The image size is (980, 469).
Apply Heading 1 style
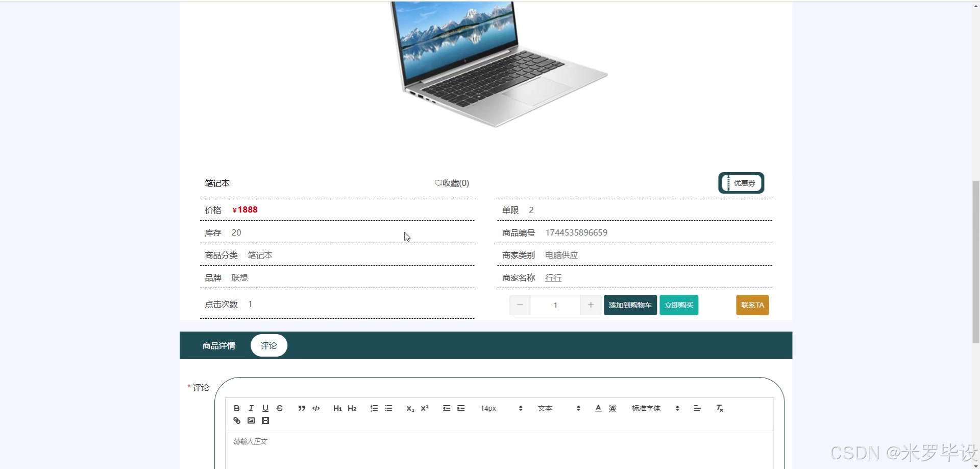[x=337, y=408]
